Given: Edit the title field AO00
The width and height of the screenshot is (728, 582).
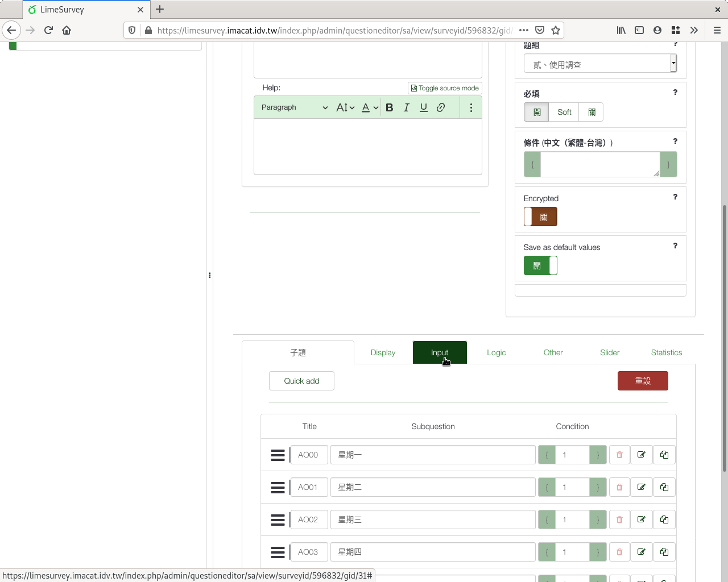Looking at the screenshot, I should (309, 455).
